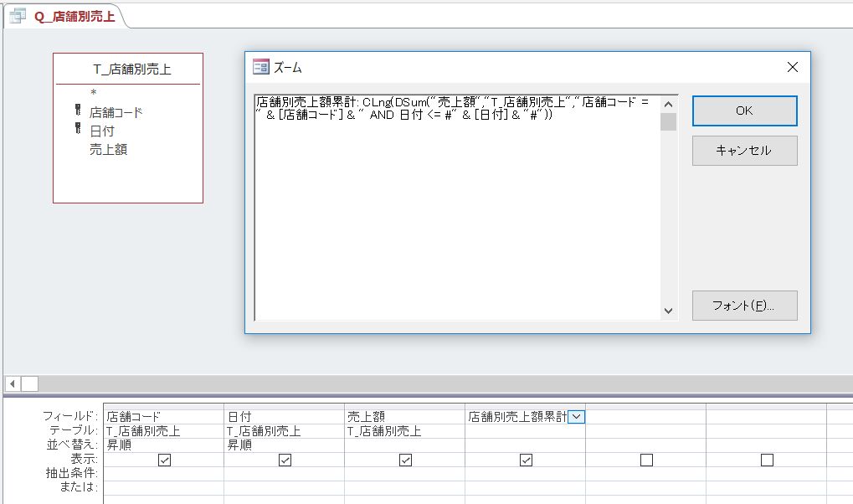Uncheck 表示 checkbox for 日付 column
Screen dimensions: 853x504
coord(285,460)
